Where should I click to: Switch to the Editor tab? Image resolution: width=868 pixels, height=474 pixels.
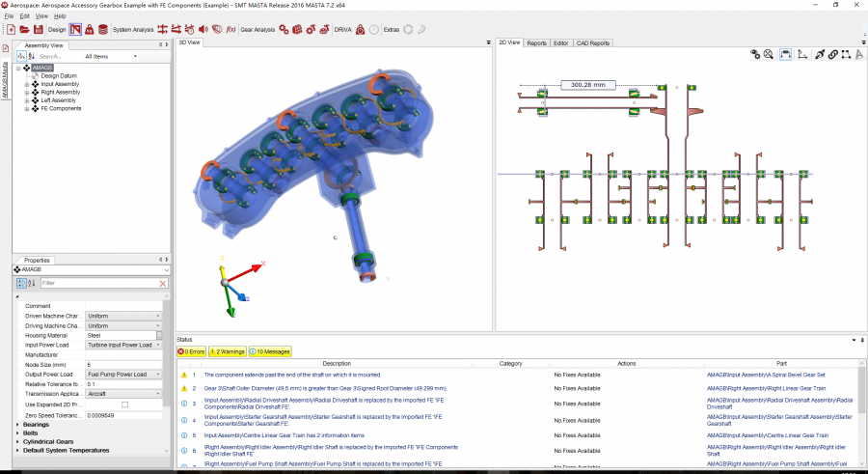[x=560, y=42]
